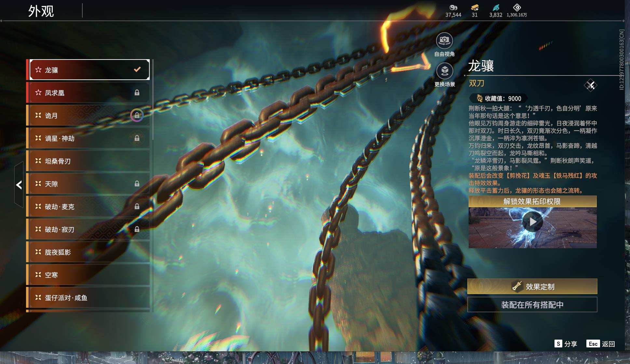Viewport: 630px width, 364px height.
Task: Click the ringed lock icon on 诡月
Action: [137, 115]
